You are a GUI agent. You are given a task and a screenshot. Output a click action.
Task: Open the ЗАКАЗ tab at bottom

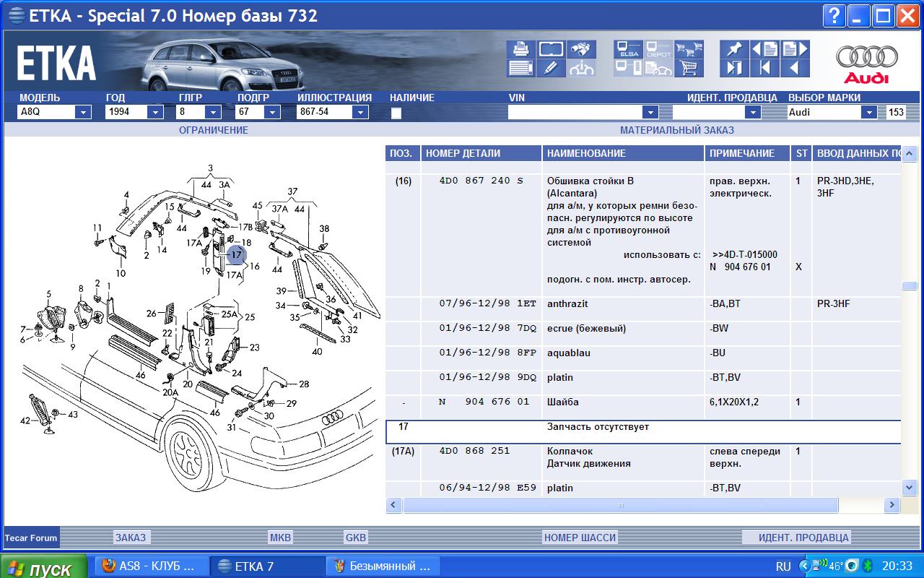pos(131,538)
